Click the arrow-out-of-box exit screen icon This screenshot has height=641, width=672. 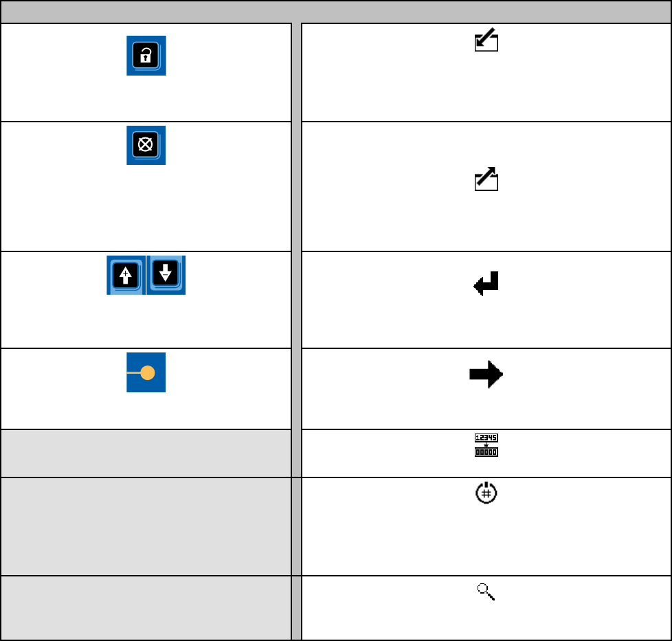click(486, 179)
